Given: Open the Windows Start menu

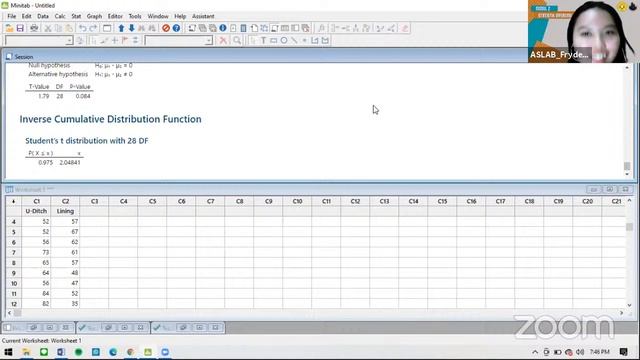Looking at the screenshot, I should (x=8, y=352).
